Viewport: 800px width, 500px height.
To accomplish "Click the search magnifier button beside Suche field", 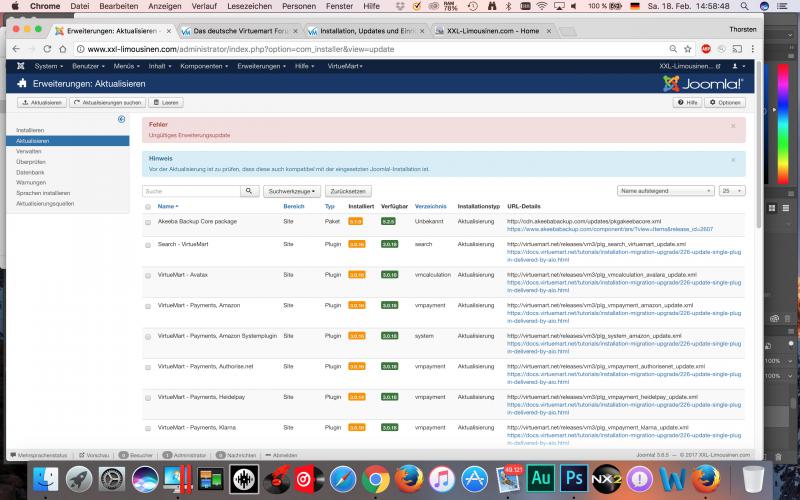I will tap(250, 190).
